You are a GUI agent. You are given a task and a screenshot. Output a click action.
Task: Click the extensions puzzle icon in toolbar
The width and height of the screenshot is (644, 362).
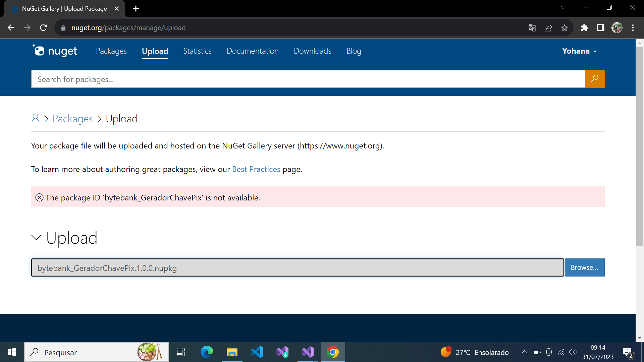(585, 28)
